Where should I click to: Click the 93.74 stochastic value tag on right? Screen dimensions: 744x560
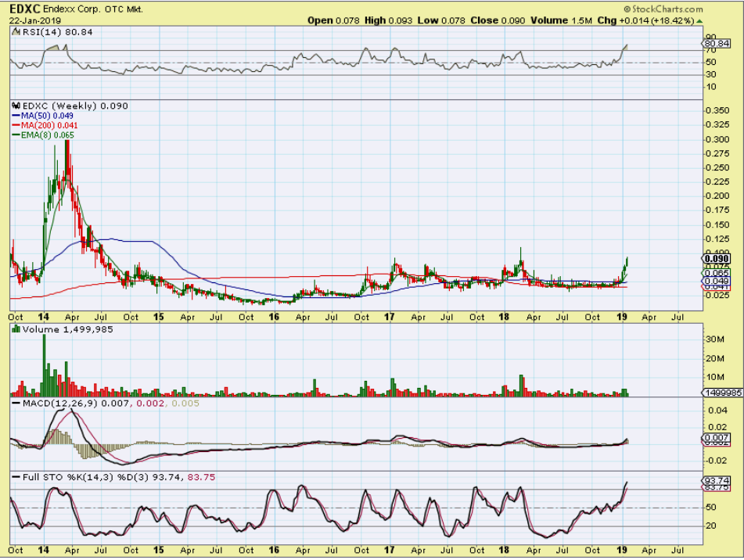click(717, 481)
